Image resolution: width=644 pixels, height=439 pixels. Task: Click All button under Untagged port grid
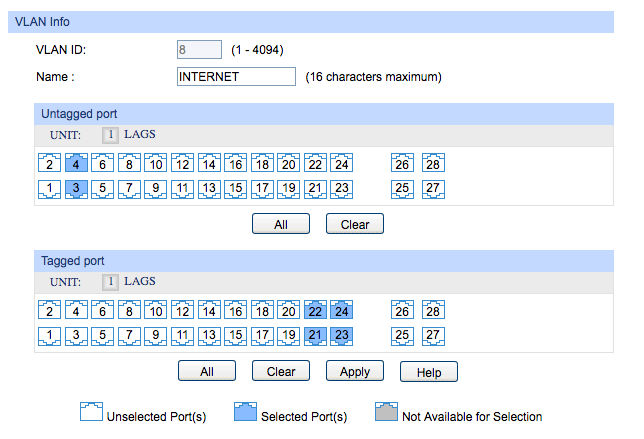coord(281,224)
